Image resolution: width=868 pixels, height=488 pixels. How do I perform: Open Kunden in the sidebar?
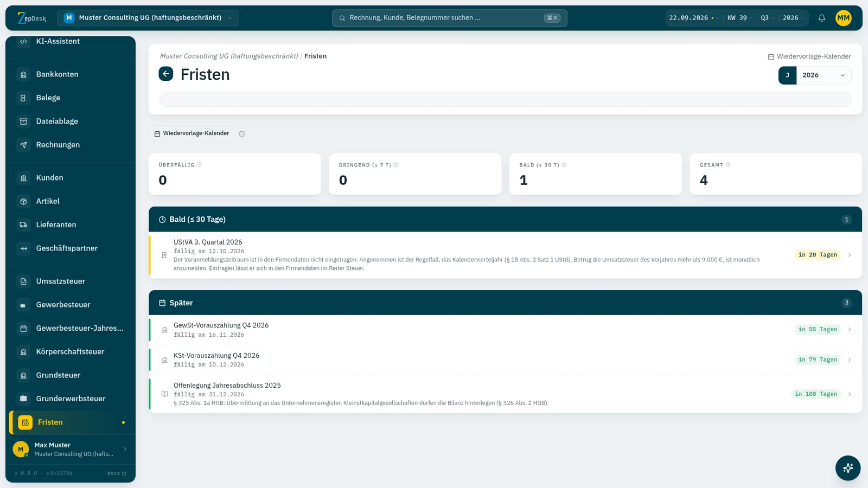click(71, 178)
